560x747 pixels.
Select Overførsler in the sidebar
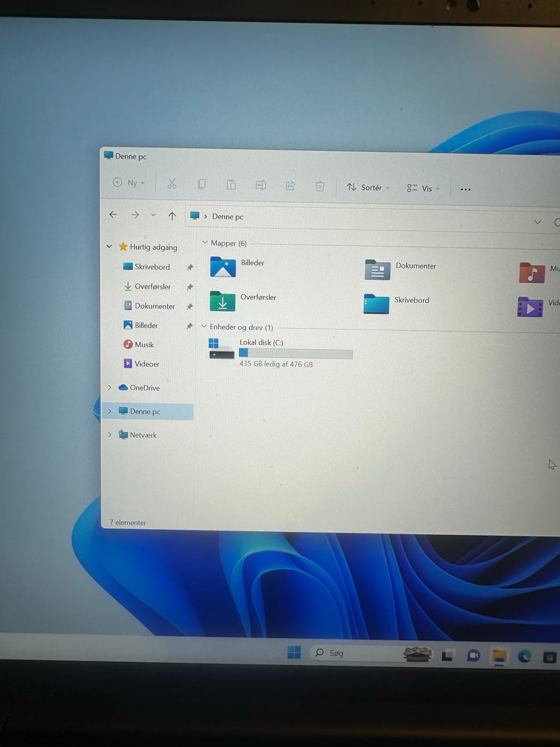tap(148, 286)
